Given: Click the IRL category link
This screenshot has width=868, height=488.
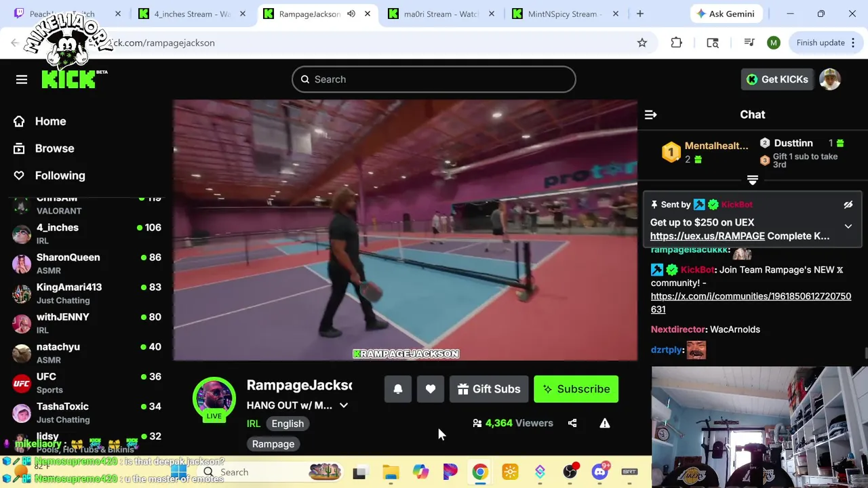Looking at the screenshot, I should pos(253,424).
